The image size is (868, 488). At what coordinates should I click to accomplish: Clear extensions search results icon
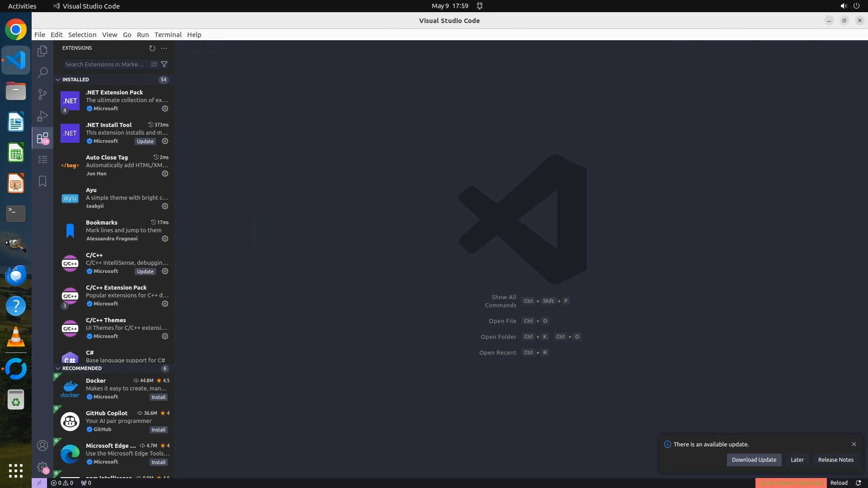(154, 64)
